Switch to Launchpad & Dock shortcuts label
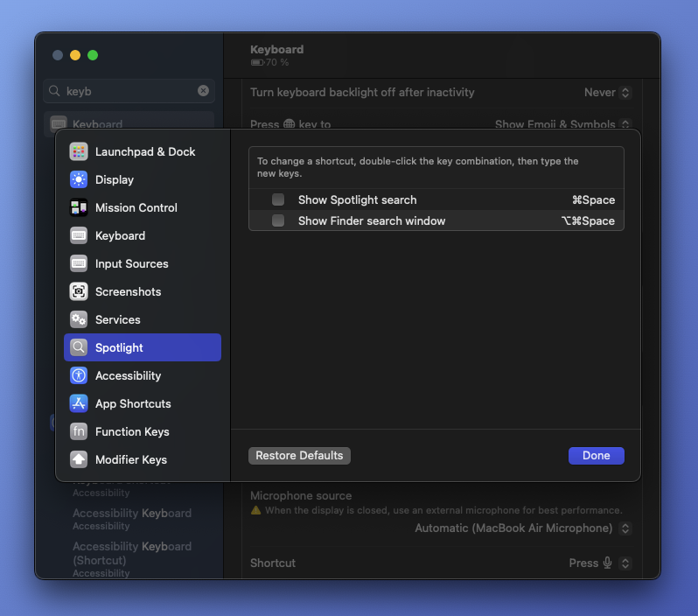Image resolution: width=698 pixels, height=616 pixels. click(x=145, y=152)
